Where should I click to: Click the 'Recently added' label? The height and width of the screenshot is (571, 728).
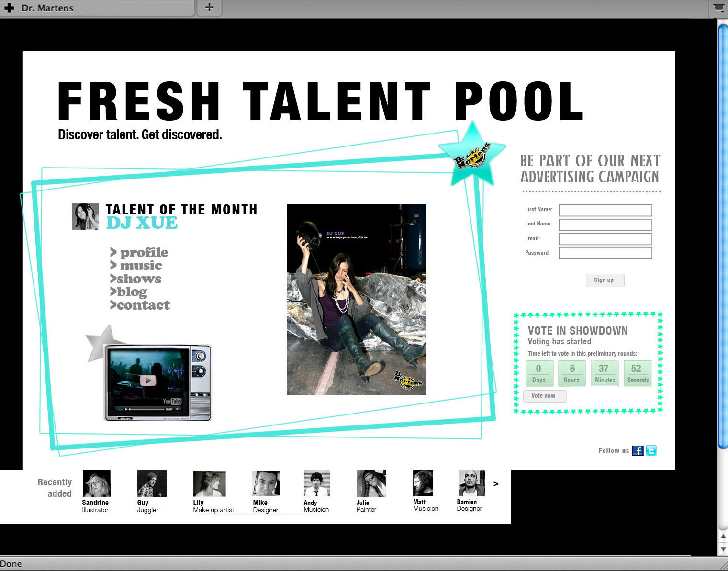pos(55,488)
